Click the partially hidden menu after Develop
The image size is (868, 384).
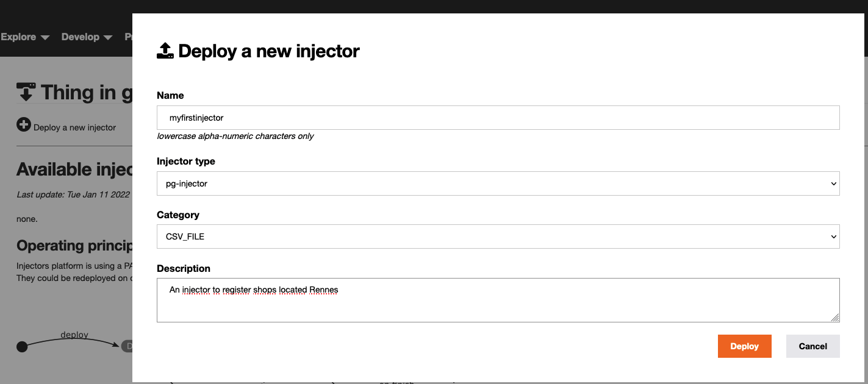tap(129, 37)
